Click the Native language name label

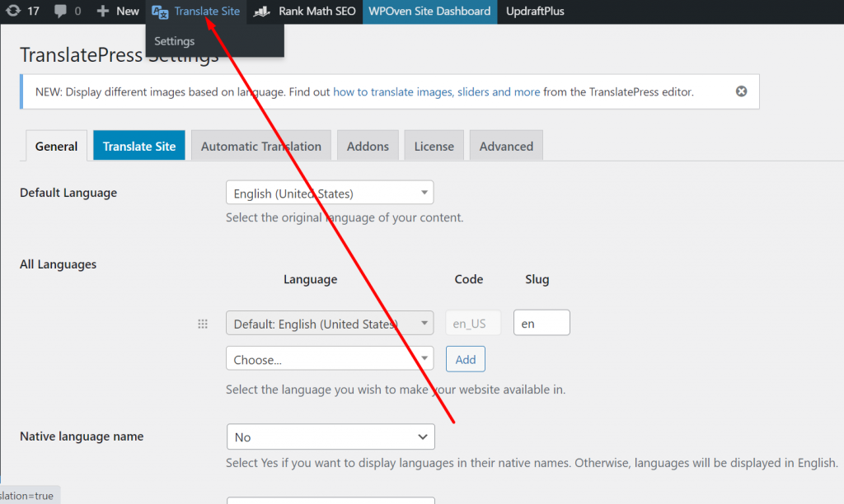click(x=82, y=436)
